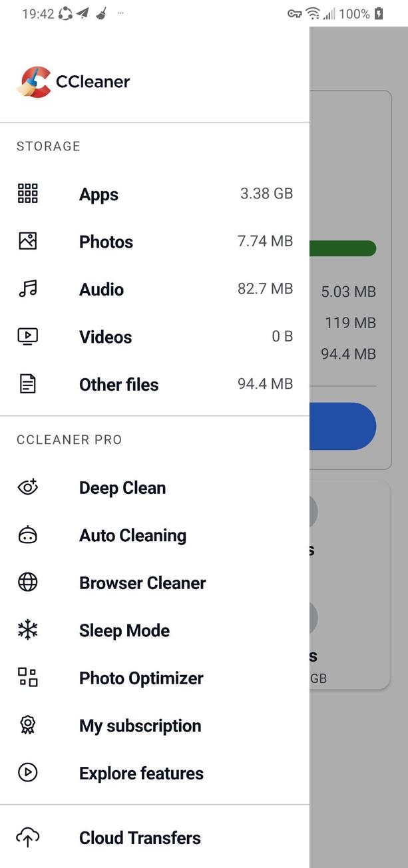
Task: Tap the My subscription badge icon
Action: (x=27, y=725)
